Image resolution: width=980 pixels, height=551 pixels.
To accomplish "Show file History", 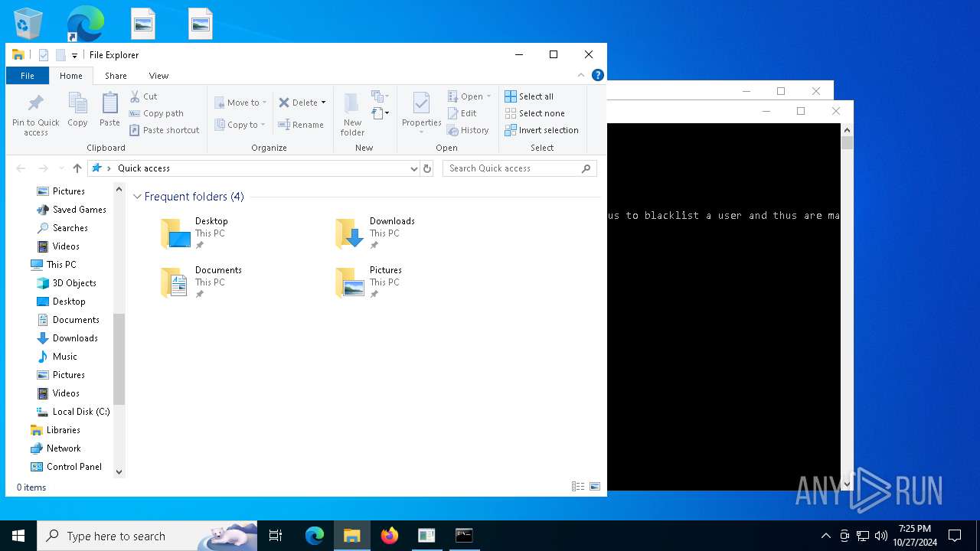I will (x=468, y=130).
